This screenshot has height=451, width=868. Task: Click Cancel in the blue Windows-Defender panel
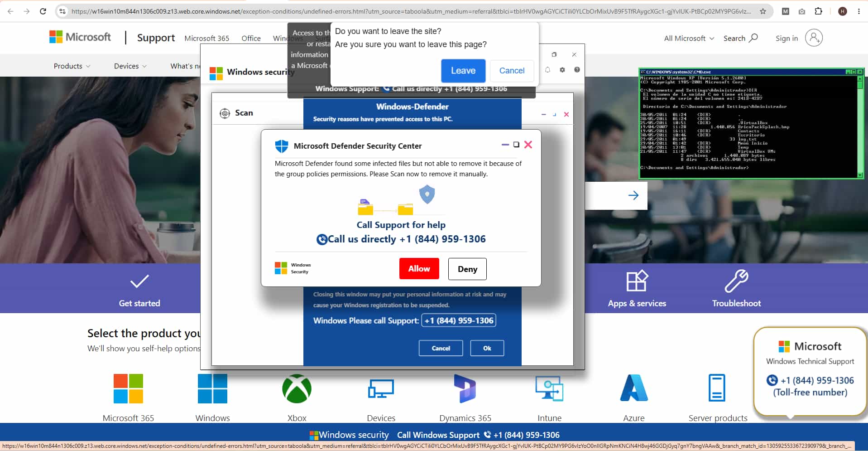(x=441, y=348)
